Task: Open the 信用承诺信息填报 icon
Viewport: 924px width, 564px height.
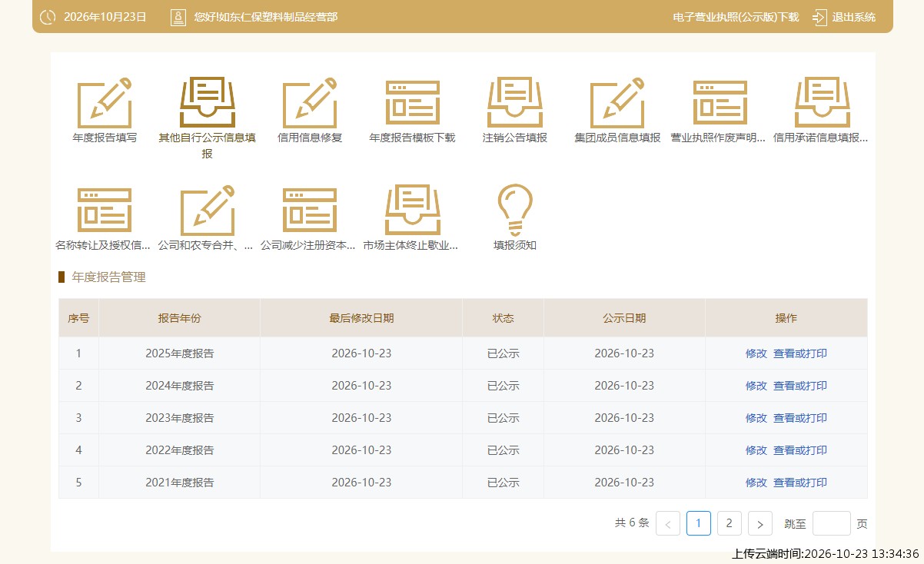Action: 822,102
